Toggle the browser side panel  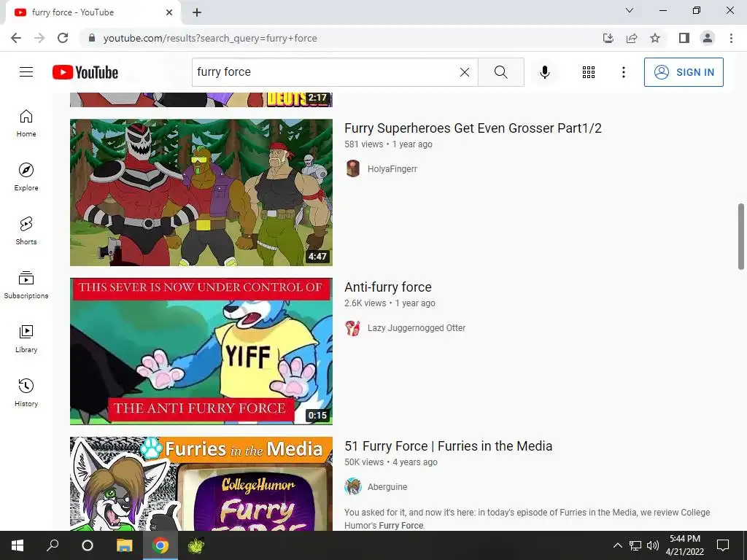coord(684,38)
